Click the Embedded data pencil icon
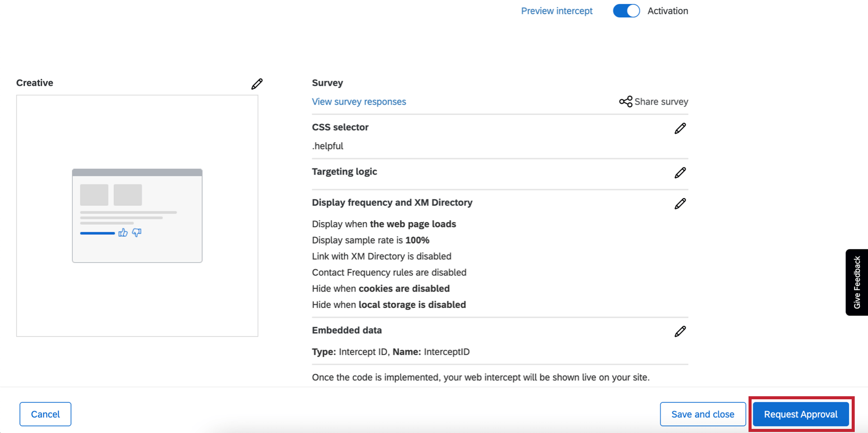 [x=680, y=332]
